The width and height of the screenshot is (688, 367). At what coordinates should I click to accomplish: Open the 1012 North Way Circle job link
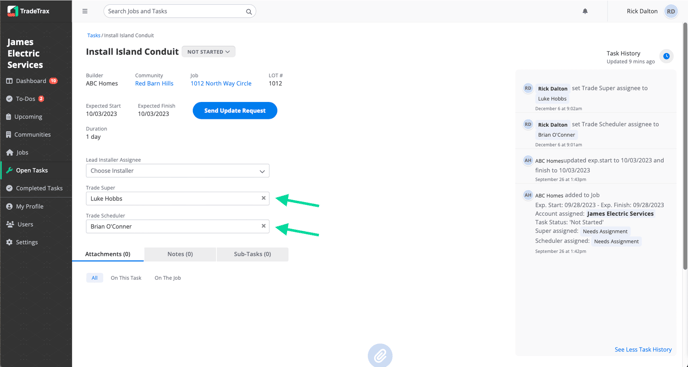coord(221,83)
